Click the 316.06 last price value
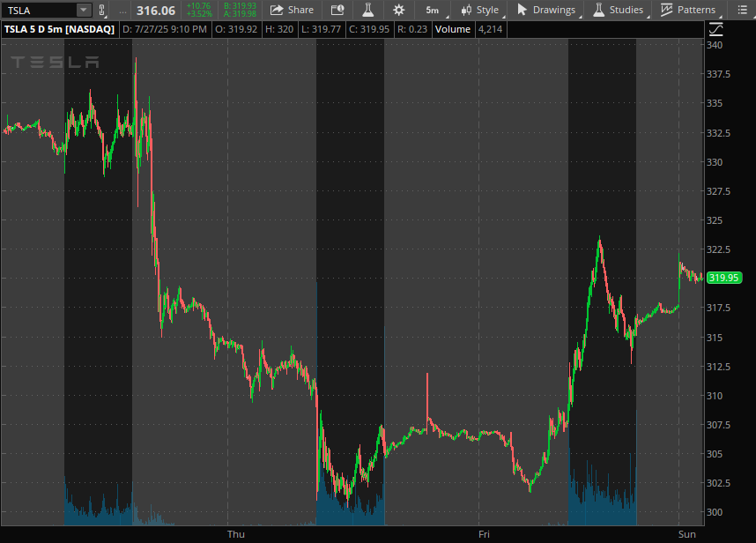The width and height of the screenshot is (756, 543). click(156, 10)
